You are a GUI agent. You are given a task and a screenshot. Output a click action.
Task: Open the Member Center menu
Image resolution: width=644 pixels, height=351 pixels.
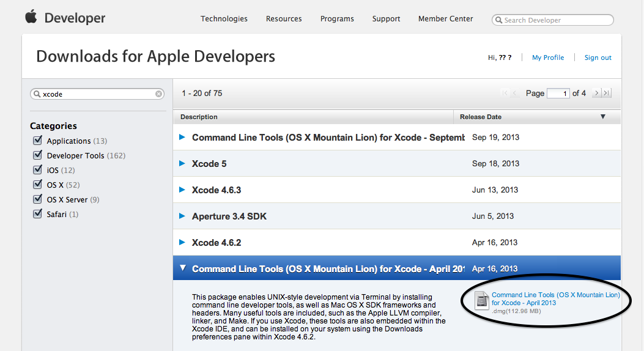(446, 19)
